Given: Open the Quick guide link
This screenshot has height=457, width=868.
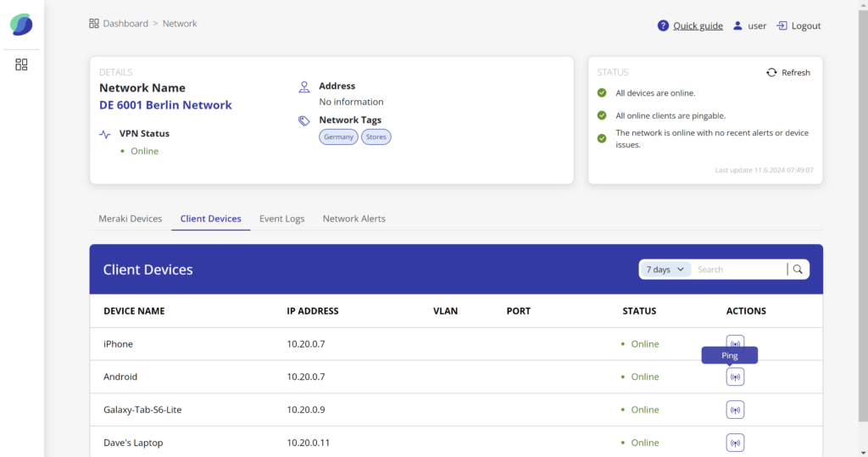Looking at the screenshot, I should (698, 25).
